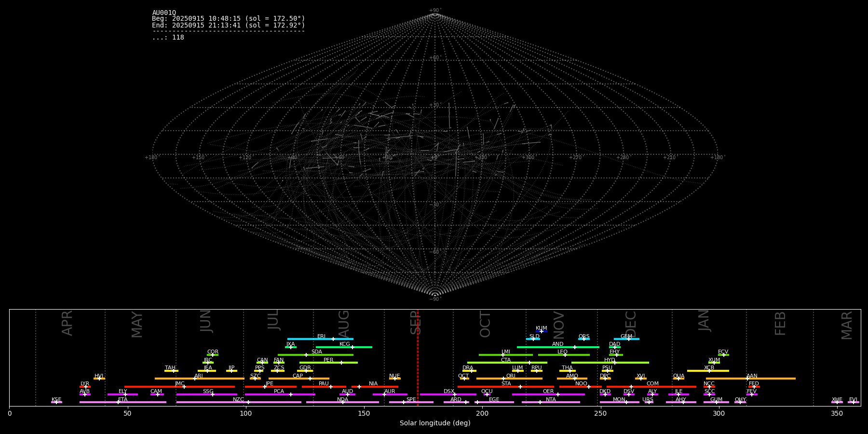The image size is (868, 434).
Task: Select the purple OER shower bar
Action: (548, 394)
